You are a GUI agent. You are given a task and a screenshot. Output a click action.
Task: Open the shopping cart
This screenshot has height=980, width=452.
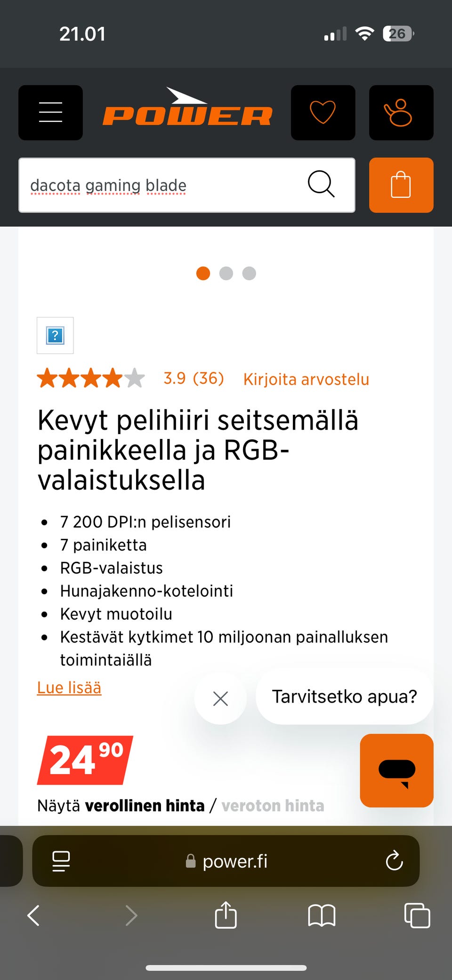[x=401, y=185]
